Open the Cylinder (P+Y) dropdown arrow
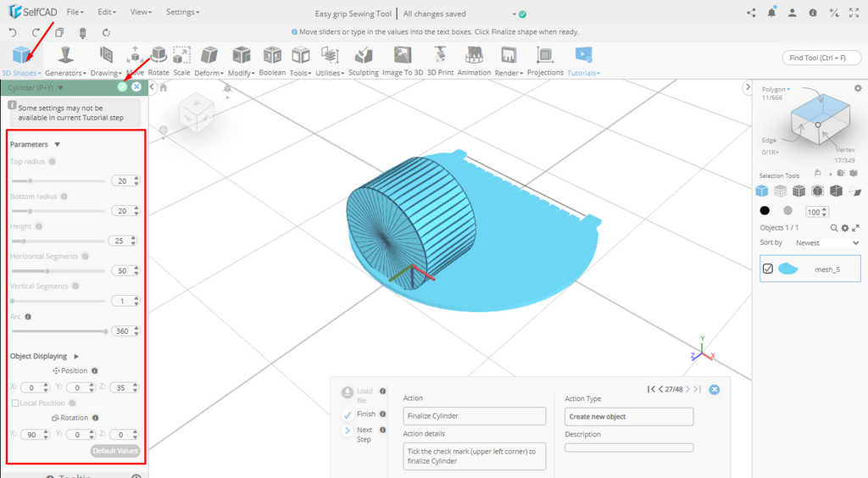This screenshot has height=478, width=868. tap(60, 87)
